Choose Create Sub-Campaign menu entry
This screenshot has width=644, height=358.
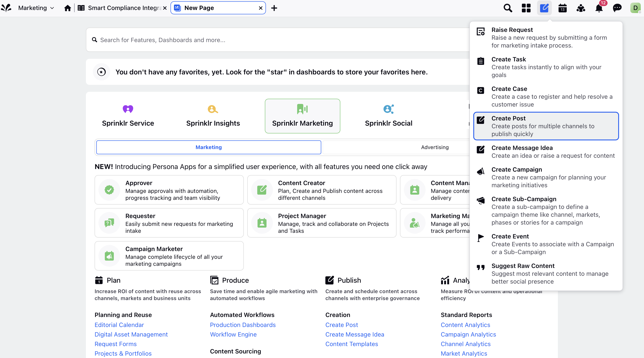[x=546, y=211]
